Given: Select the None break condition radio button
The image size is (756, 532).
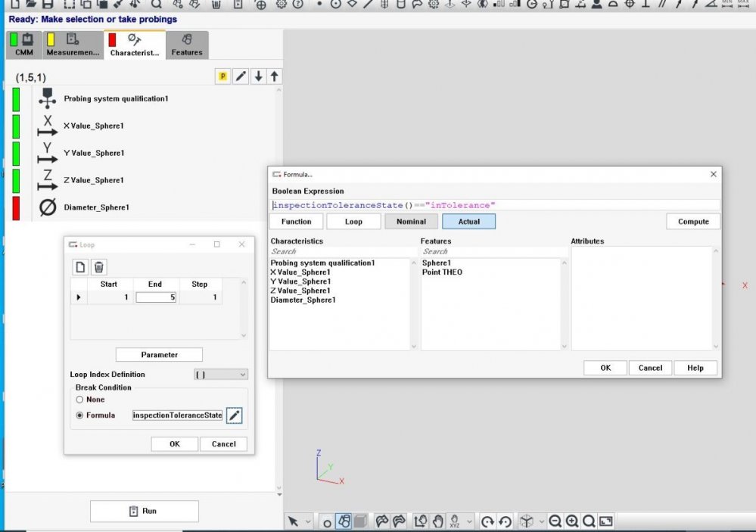Looking at the screenshot, I should pyautogui.click(x=79, y=400).
